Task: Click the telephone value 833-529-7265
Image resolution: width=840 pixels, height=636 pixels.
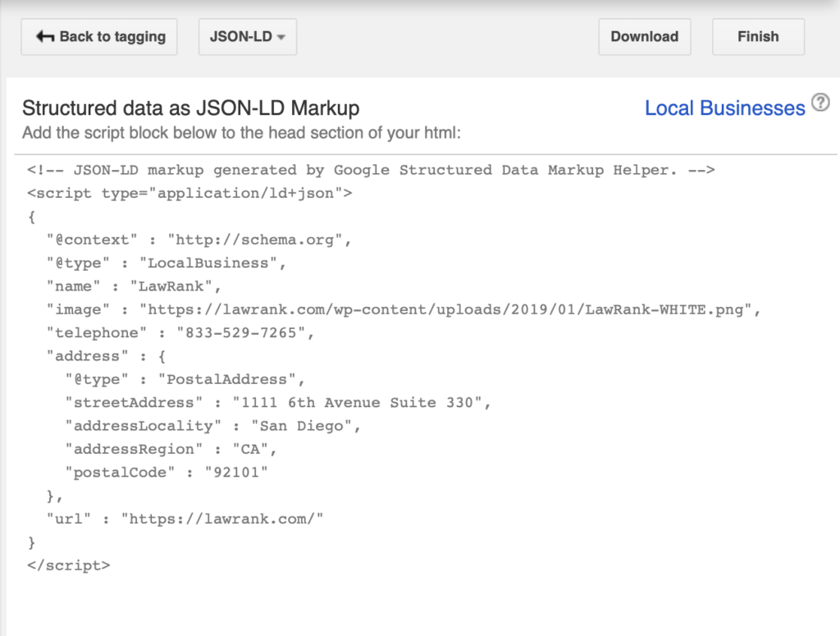Action: click(x=245, y=332)
